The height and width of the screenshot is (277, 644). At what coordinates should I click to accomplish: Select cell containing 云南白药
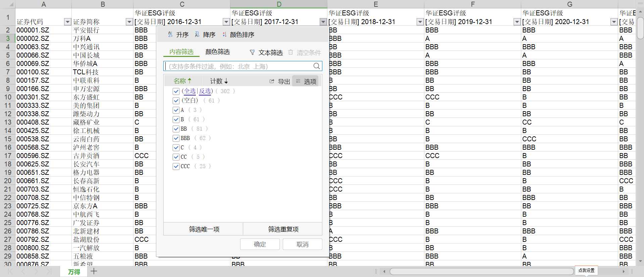pyautogui.click(x=102, y=139)
